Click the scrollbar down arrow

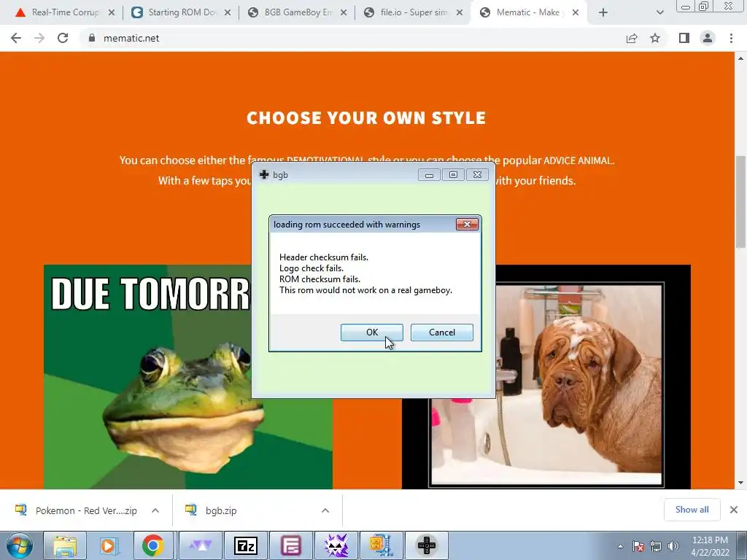(740, 483)
